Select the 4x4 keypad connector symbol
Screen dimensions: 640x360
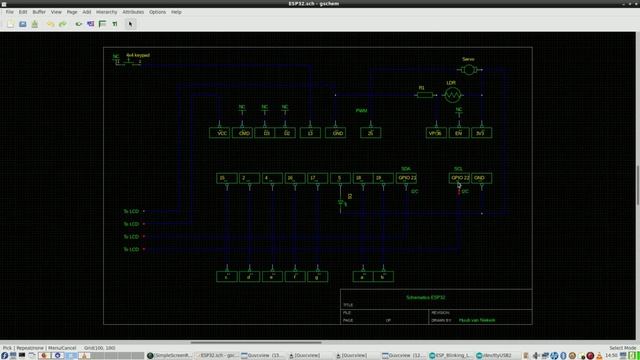(x=128, y=62)
